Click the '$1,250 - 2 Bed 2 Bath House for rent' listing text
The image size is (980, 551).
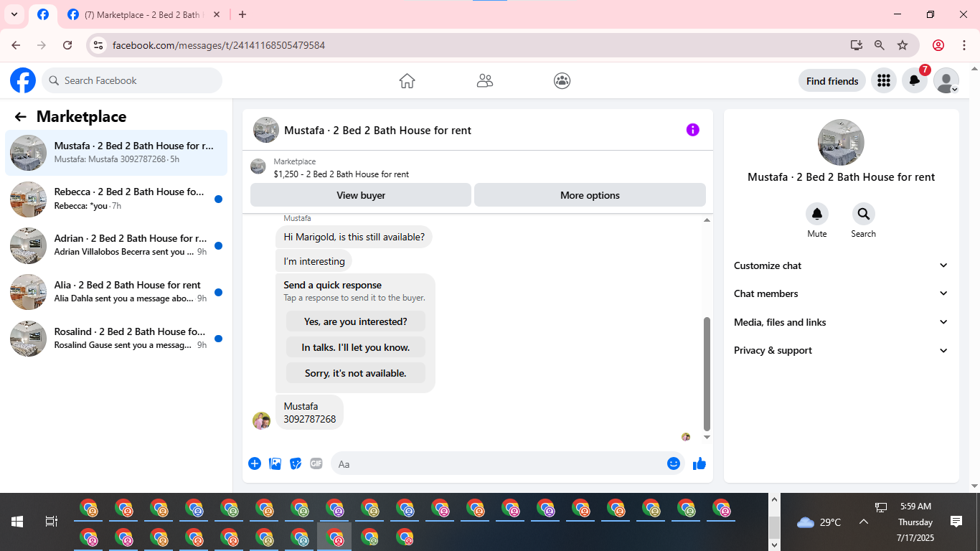coord(341,174)
